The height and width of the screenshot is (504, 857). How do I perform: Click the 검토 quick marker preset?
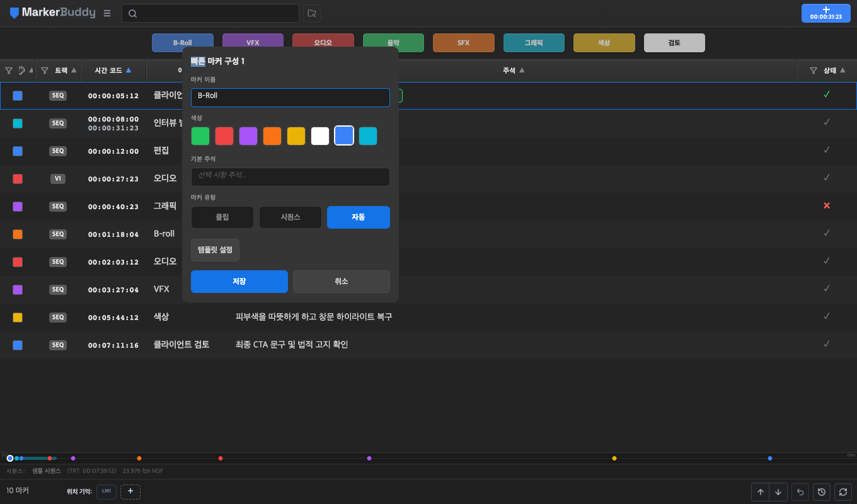click(674, 43)
